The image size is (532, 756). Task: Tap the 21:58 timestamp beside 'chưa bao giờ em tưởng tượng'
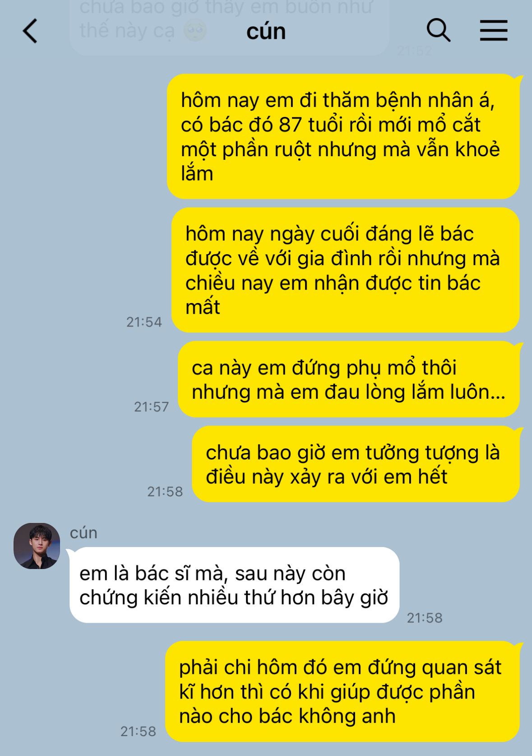click(x=165, y=491)
